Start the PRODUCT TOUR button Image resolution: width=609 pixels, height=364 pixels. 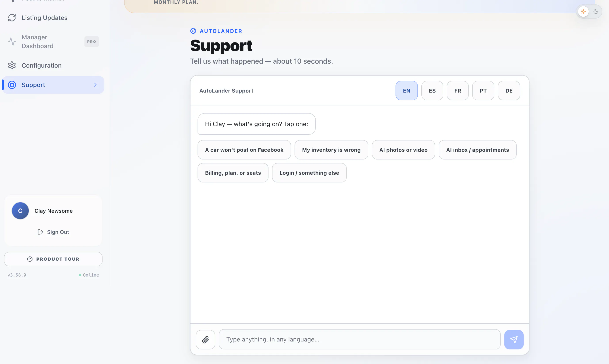[53, 259]
